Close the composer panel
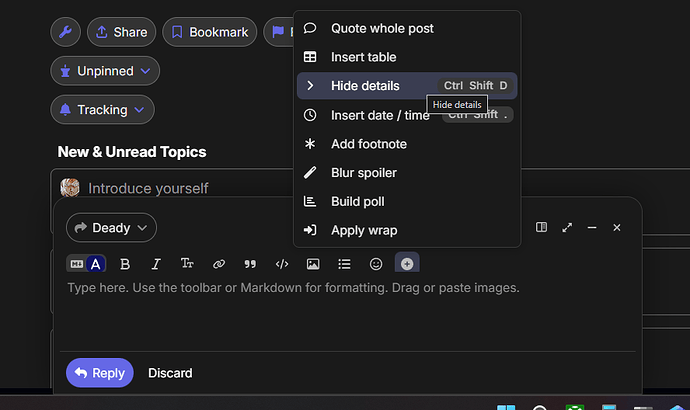Image resolution: width=690 pixels, height=410 pixels. (x=617, y=227)
